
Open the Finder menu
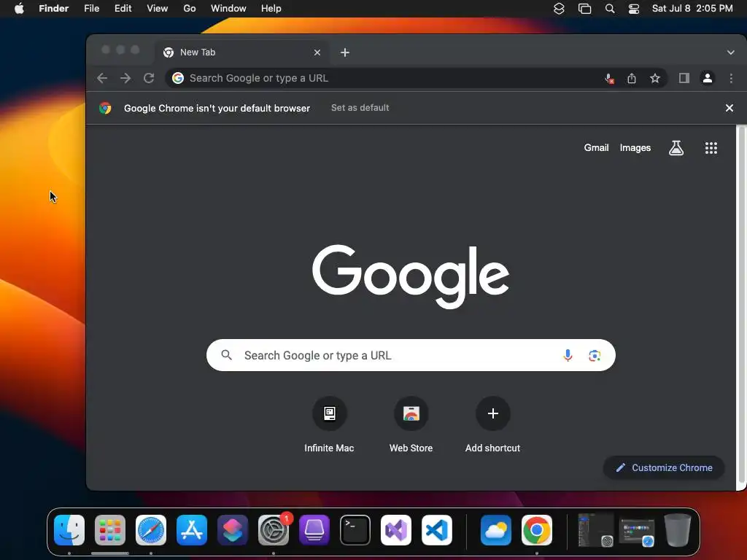point(53,9)
